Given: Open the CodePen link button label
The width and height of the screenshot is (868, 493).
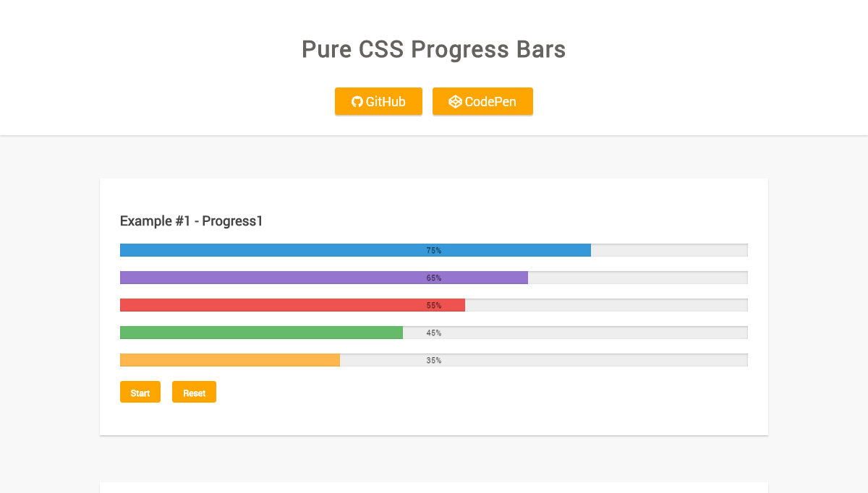Looking at the screenshot, I should (490, 102).
